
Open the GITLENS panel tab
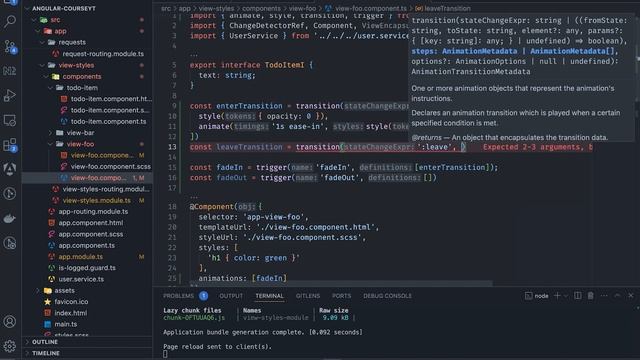coord(308,296)
